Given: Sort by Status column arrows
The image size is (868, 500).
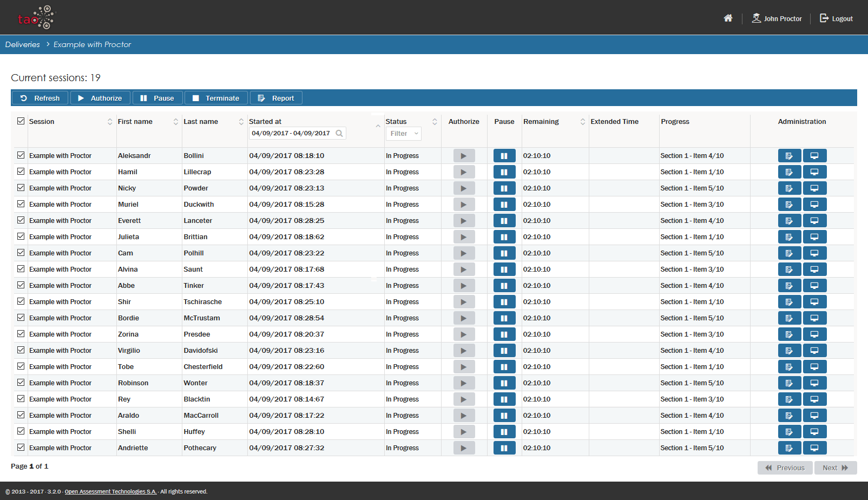Looking at the screenshot, I should 435,122.
